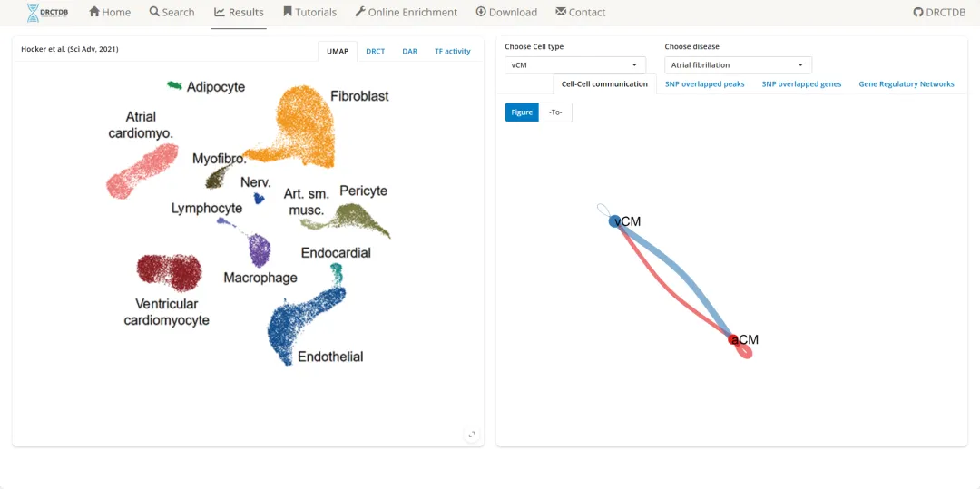Click the Results navigation link

point(239,13)
